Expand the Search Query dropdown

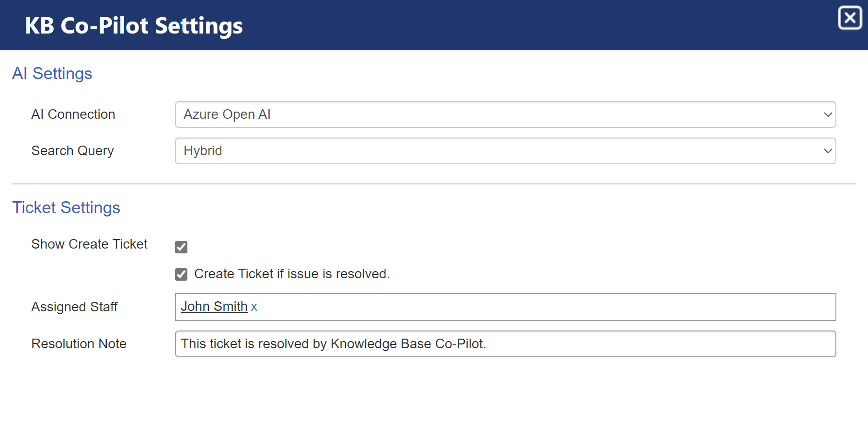[x=505, y=151]
